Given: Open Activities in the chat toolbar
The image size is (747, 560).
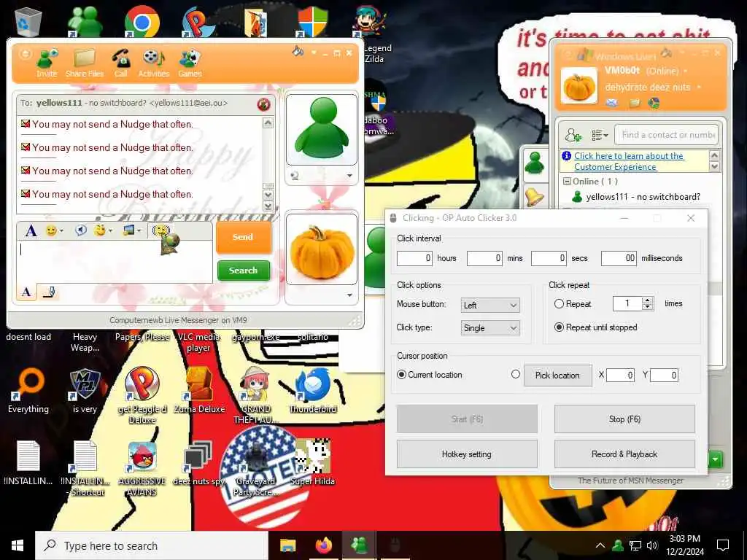Looking at the screenshot, I should [153, 63].
